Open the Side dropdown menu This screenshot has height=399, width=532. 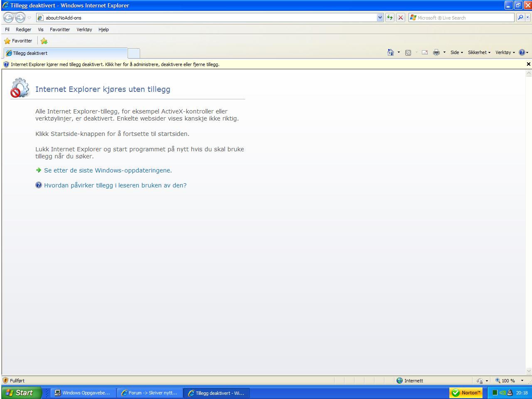pos(457,52)
